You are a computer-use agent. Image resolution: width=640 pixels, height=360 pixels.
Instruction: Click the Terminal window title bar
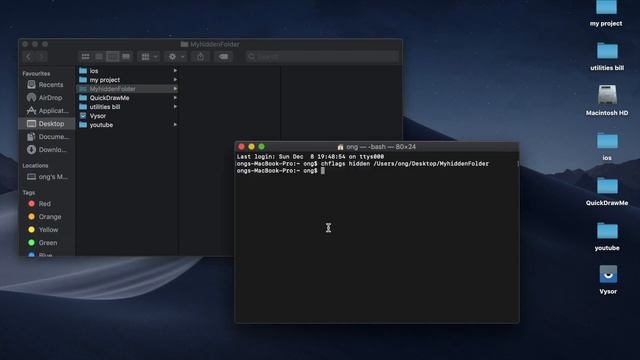tap(377, 147)
